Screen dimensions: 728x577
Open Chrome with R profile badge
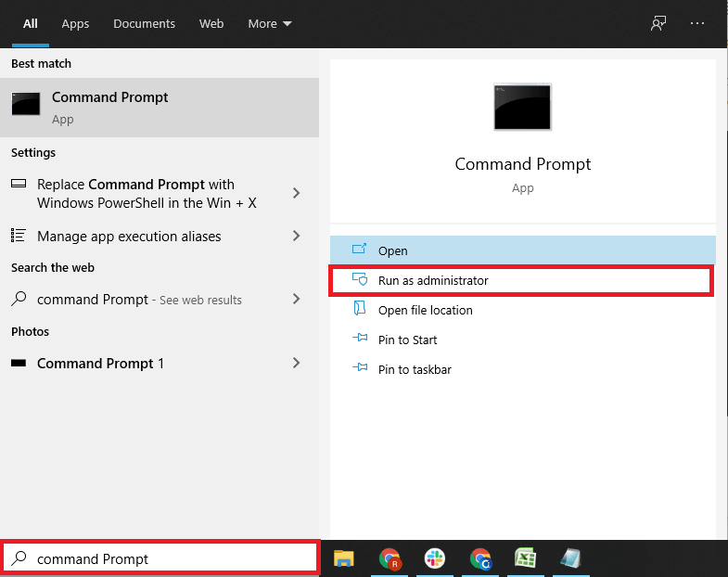tap(390, 558)
